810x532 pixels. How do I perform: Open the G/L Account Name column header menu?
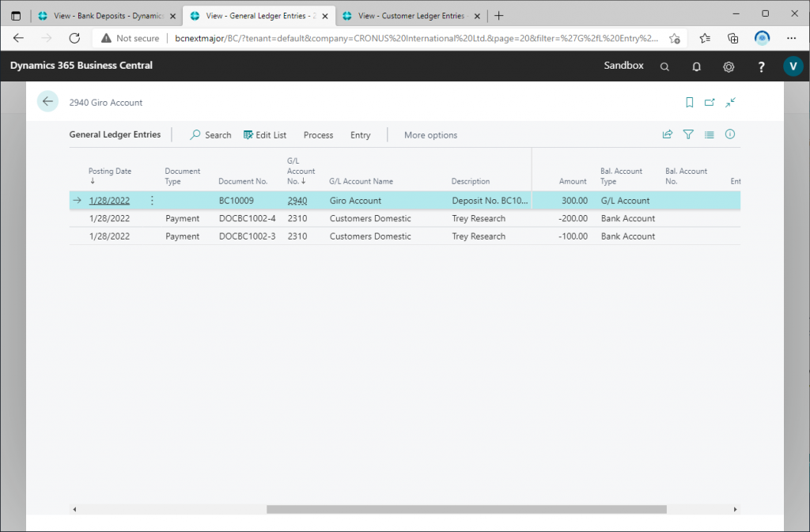[361, 181]
